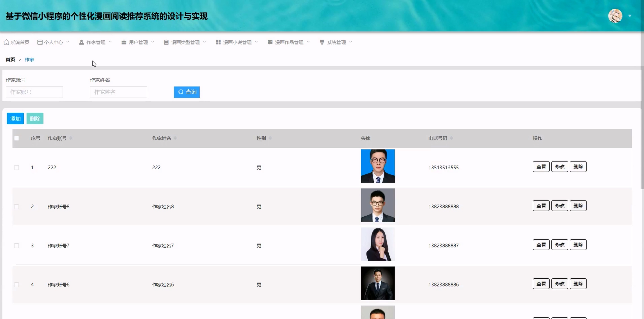Click the monitor icon for 系统管理
This screenshot has width=644, height=319.
pos(322,42)
